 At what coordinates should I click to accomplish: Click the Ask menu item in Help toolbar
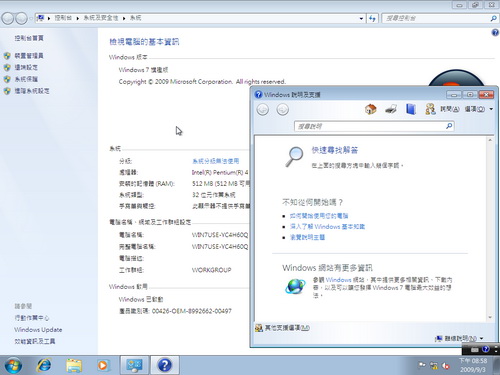(x=450, y=109)
